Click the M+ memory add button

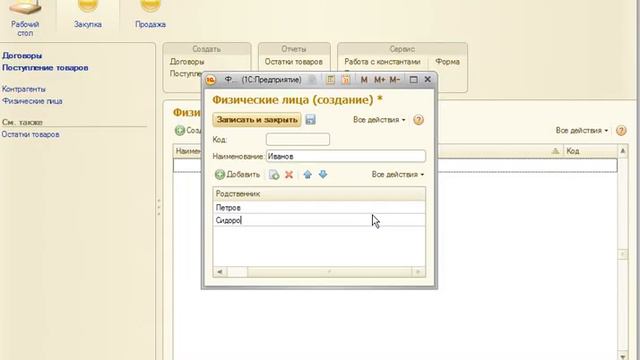pos(379,80)
